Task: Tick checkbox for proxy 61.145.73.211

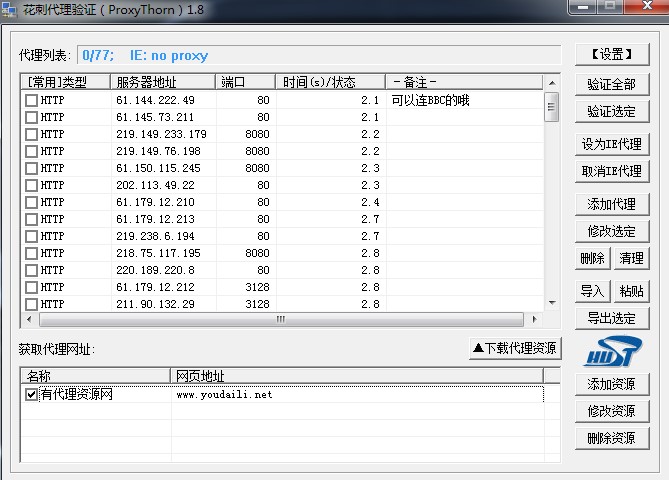Action: (31, 117)
